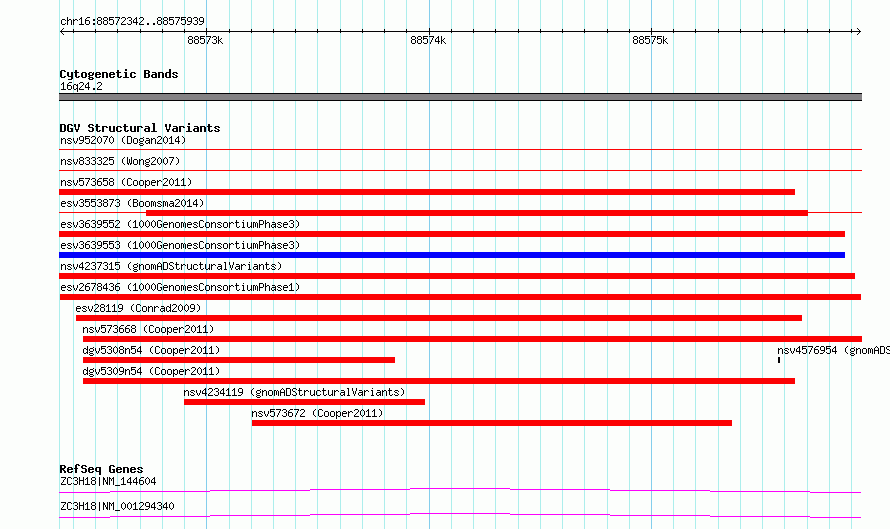
Task: Select the tiny nsv4576954 variant marker
Action: 779,360
